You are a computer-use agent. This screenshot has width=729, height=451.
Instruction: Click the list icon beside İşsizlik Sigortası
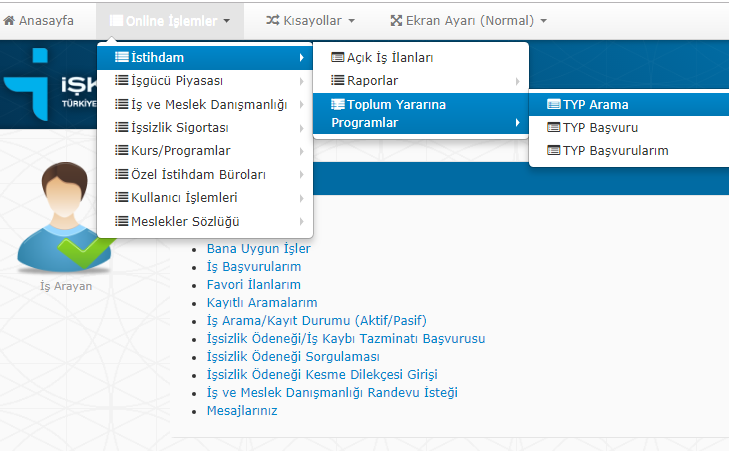click(122, 128)
